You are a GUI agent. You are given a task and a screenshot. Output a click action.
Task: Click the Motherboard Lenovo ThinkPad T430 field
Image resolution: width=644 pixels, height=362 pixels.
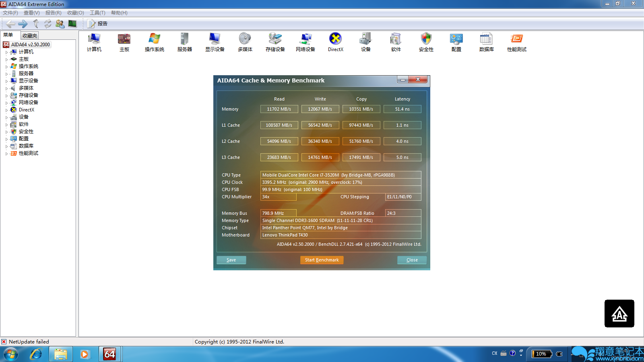pyautogui.click(x=341, y=235)
